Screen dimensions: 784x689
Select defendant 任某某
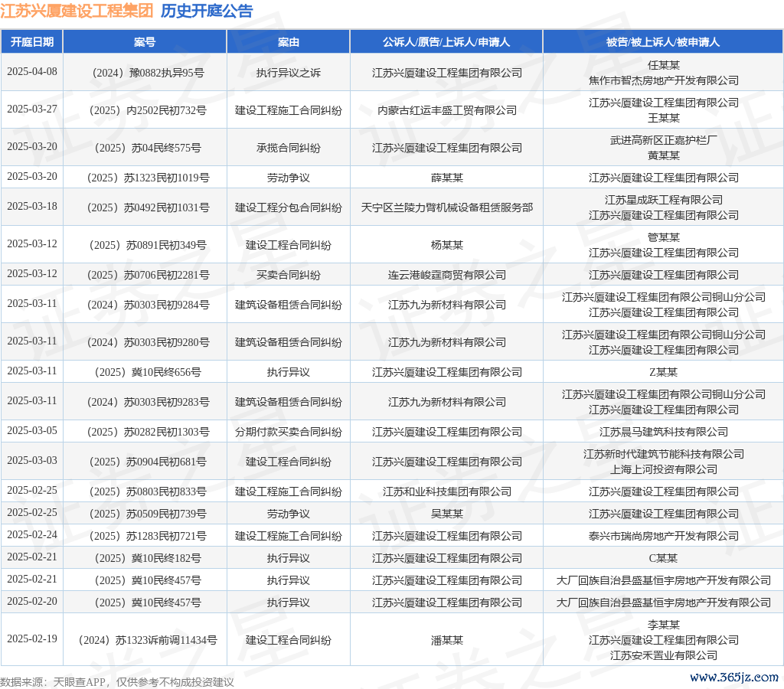pyautogui.click(x=664, y=66)
